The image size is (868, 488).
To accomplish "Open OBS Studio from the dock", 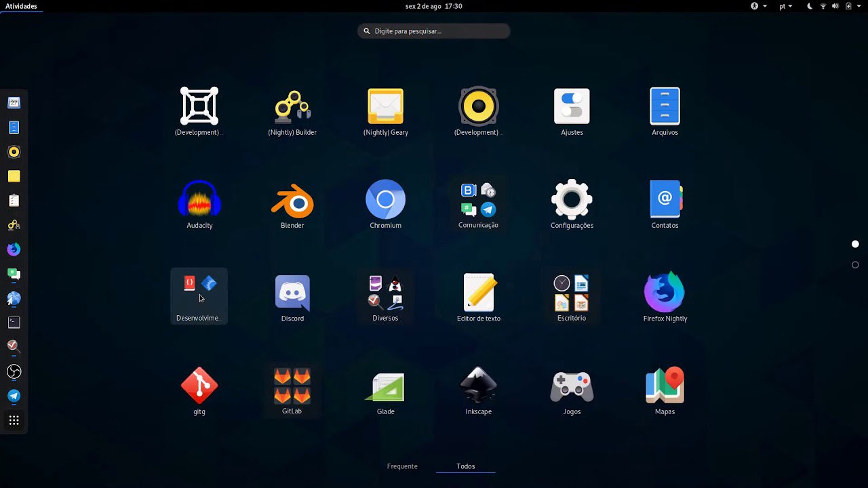I will pos(14,371).
